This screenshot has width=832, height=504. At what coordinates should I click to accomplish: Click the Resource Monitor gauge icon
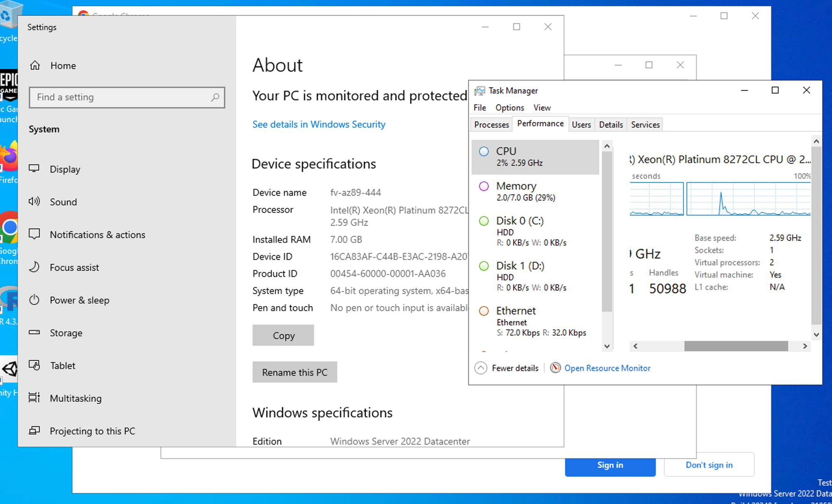point(555,368)
